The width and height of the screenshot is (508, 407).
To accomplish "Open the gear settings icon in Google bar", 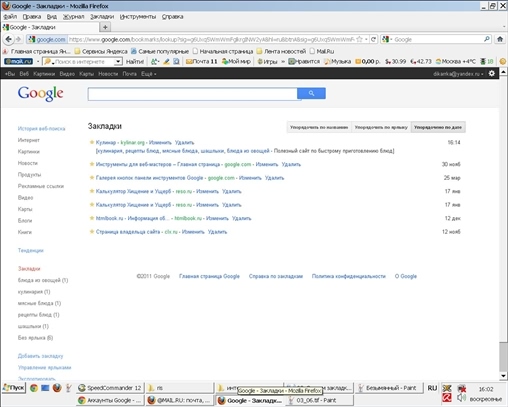I will point(492,73).
